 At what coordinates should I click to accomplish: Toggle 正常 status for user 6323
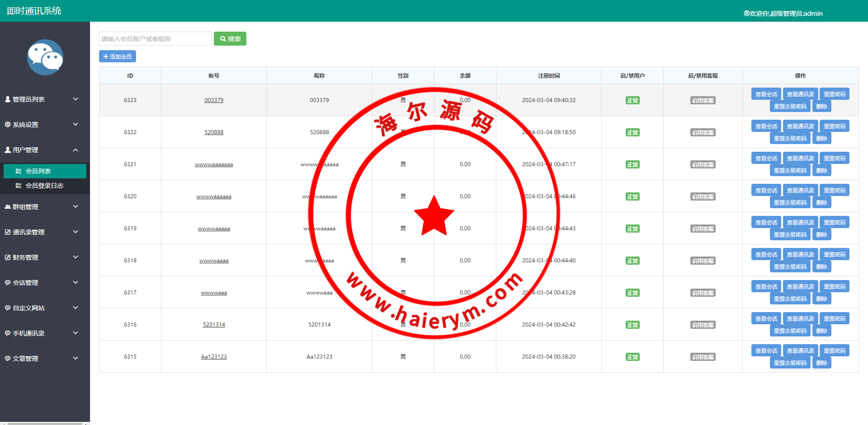[x=632, y=100]
